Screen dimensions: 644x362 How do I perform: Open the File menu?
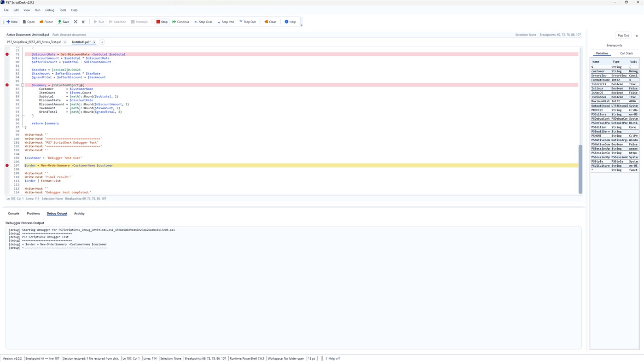6,10
